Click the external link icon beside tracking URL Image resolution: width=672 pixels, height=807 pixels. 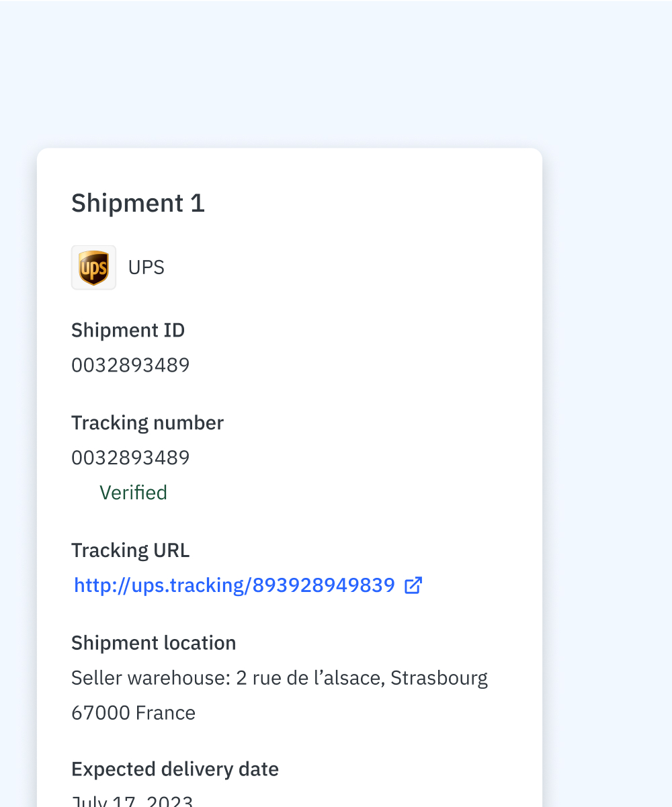413,585
